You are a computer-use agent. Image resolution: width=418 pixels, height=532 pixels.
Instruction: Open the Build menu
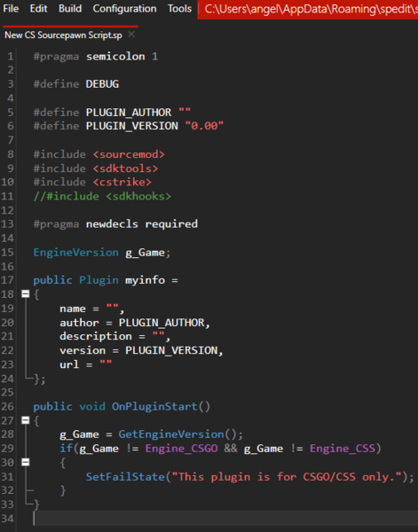tap(70, 9)
